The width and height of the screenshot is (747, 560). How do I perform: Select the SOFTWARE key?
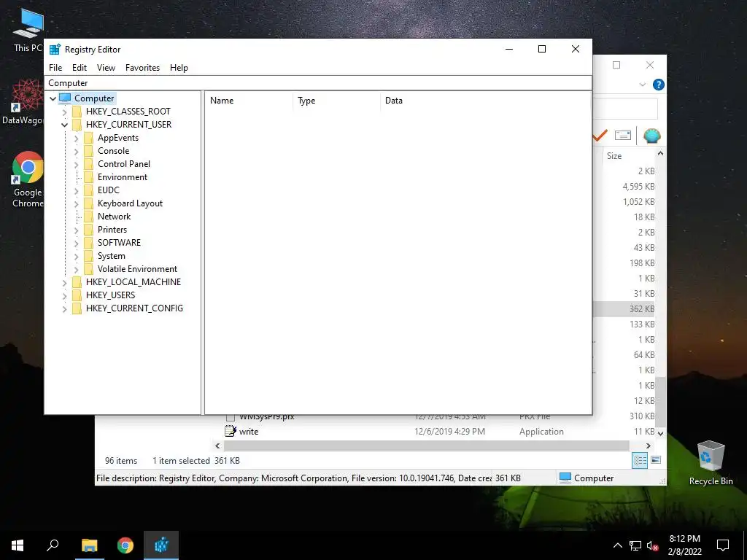point(119,242)
